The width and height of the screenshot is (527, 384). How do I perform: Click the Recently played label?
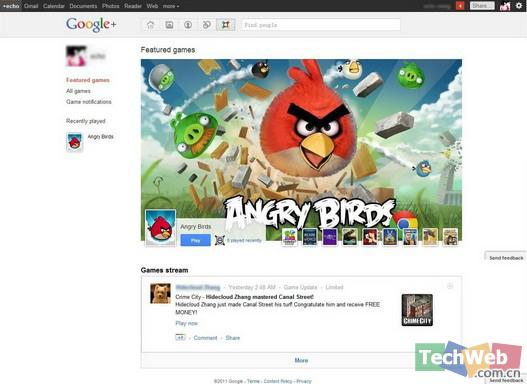(86, 121)
